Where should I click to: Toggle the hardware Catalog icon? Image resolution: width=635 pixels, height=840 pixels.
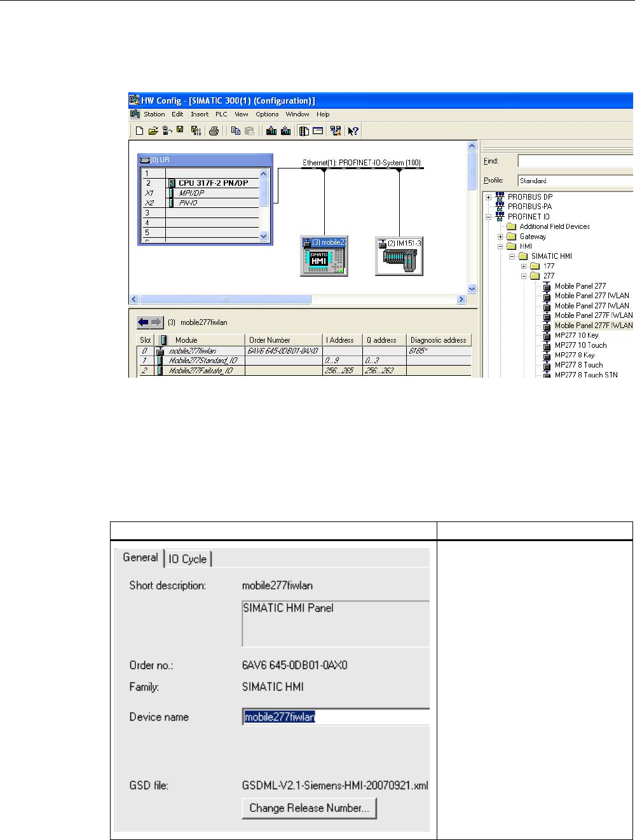(x=304, y=131)
